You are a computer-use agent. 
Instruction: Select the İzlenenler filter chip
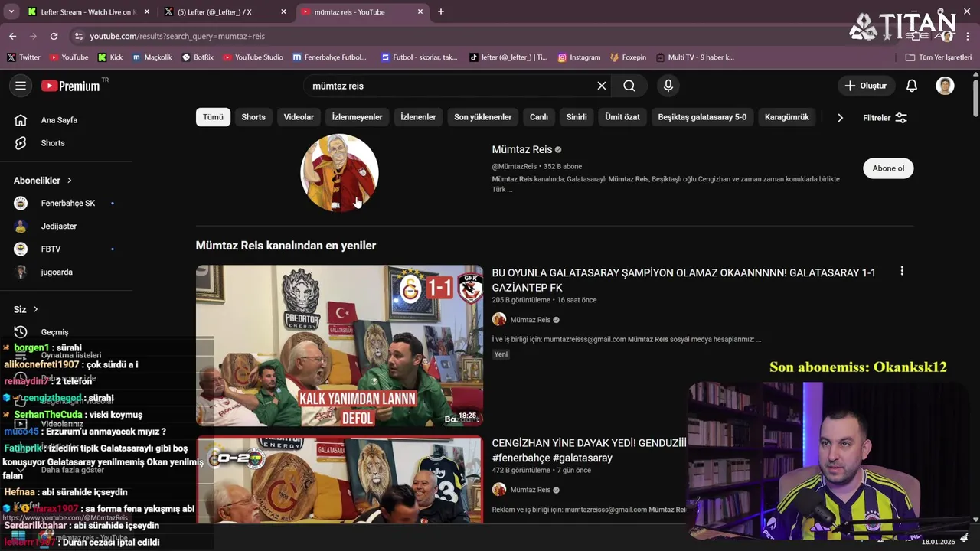(x=418, y=117)
